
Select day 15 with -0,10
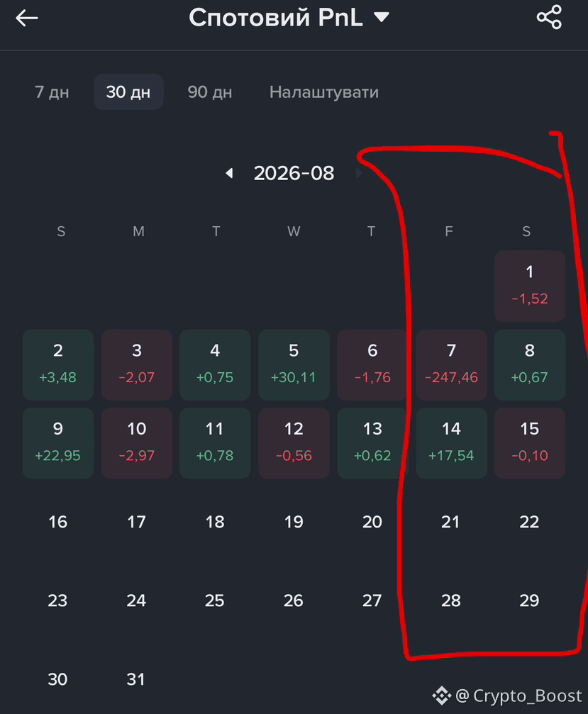(x=530, y=443)
